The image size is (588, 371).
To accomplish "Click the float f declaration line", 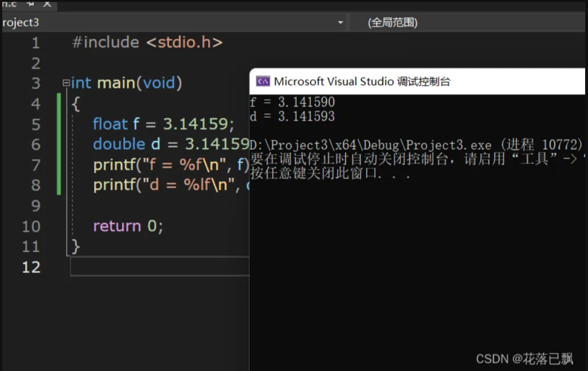I will [163, 124].
